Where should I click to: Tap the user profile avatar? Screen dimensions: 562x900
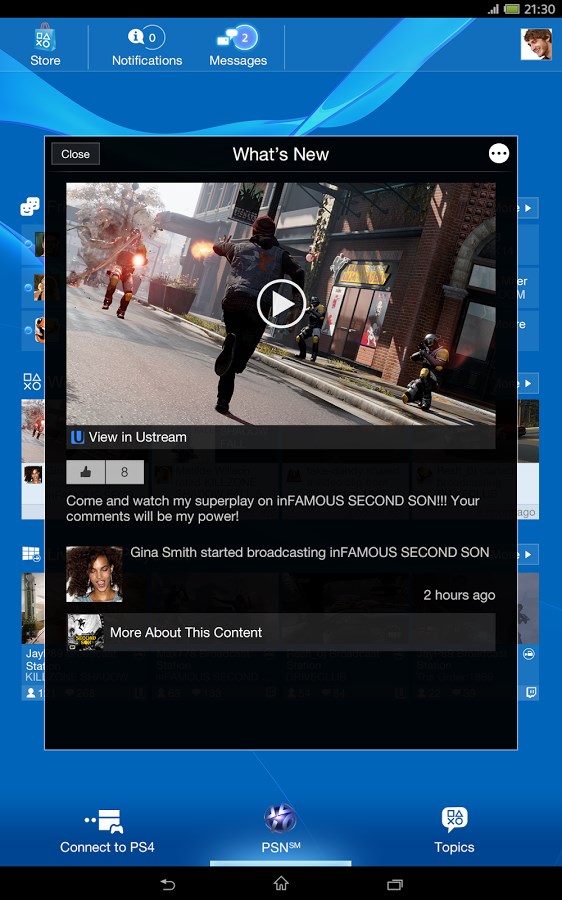click(536, 44)
